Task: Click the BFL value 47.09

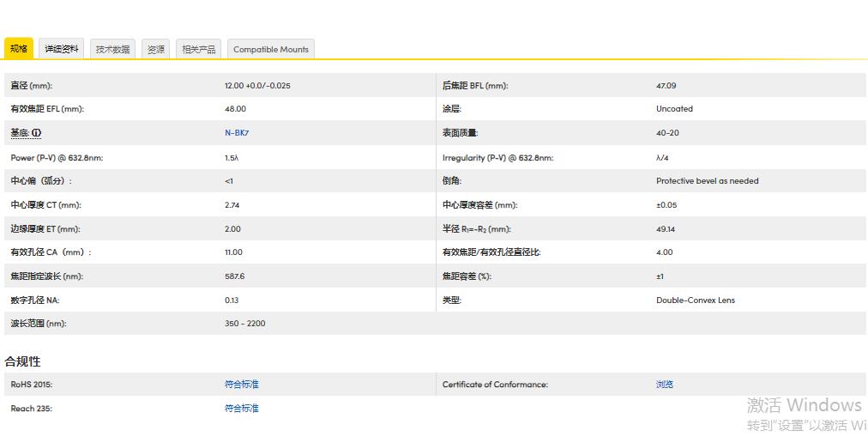Action: pyautogui.click(x=666, y=86)
